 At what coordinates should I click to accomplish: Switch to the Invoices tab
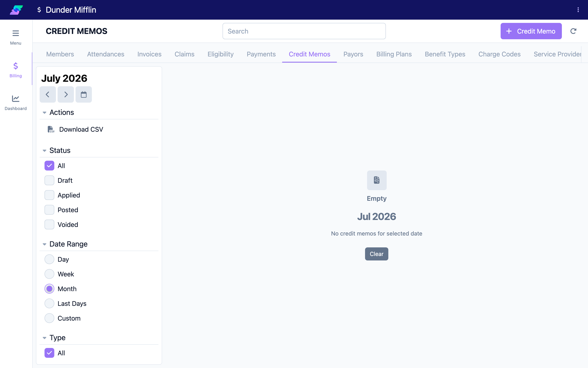[x=149, y=54]
